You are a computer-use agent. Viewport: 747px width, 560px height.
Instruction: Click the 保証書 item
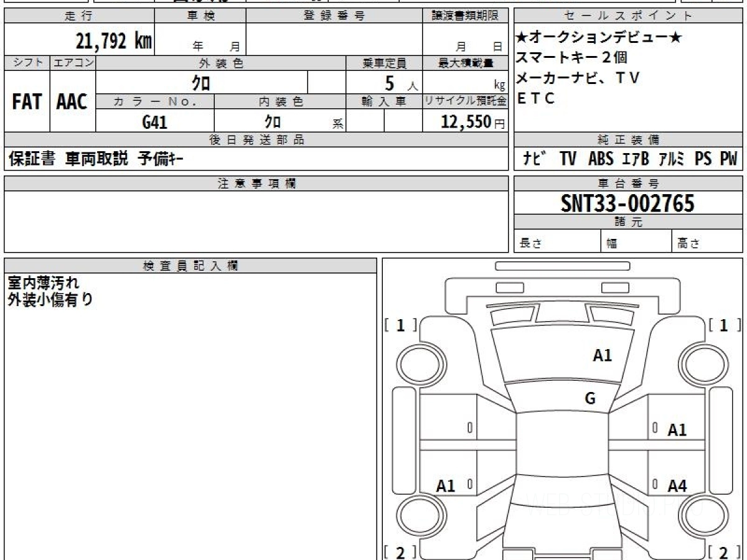[x=32, y=159]
